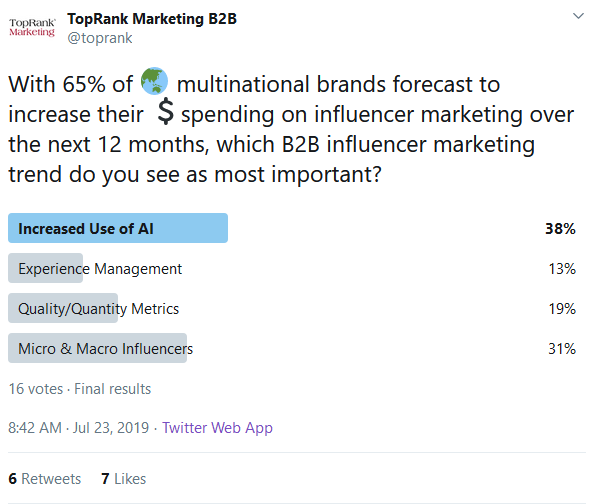Open the 8:42 AM Jul 23, 2019 timestamp
The width and height of the screenshot is (593, 504).
(79, 428)
